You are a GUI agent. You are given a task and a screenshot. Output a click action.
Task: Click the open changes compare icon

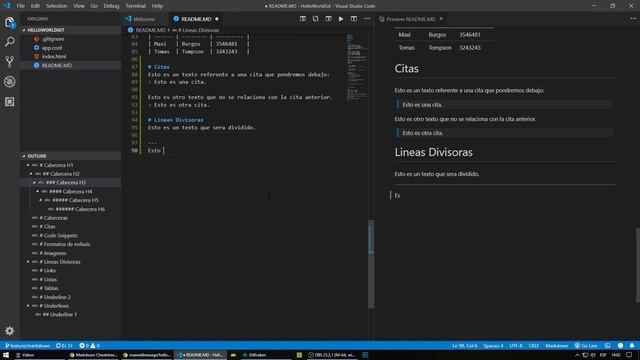click(316, 19)
